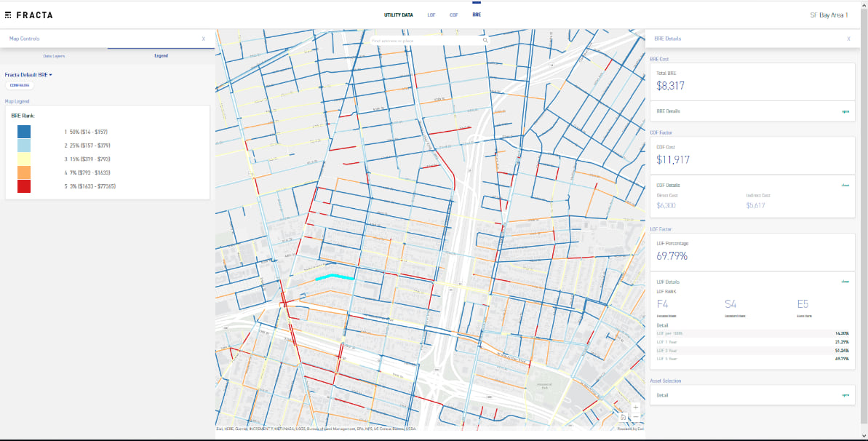Click the LOF 1 Year row

coord(752,342)
